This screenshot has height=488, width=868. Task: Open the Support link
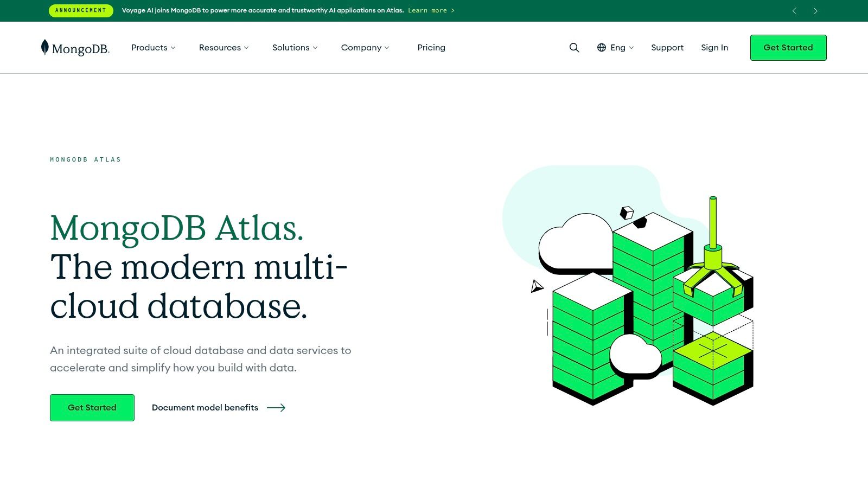click(x=667, y=48)
